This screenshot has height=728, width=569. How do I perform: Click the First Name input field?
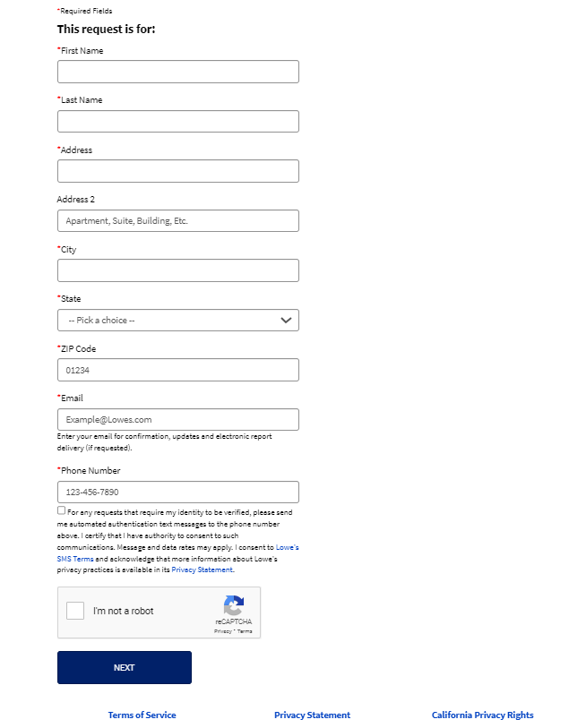pos(178,72)
